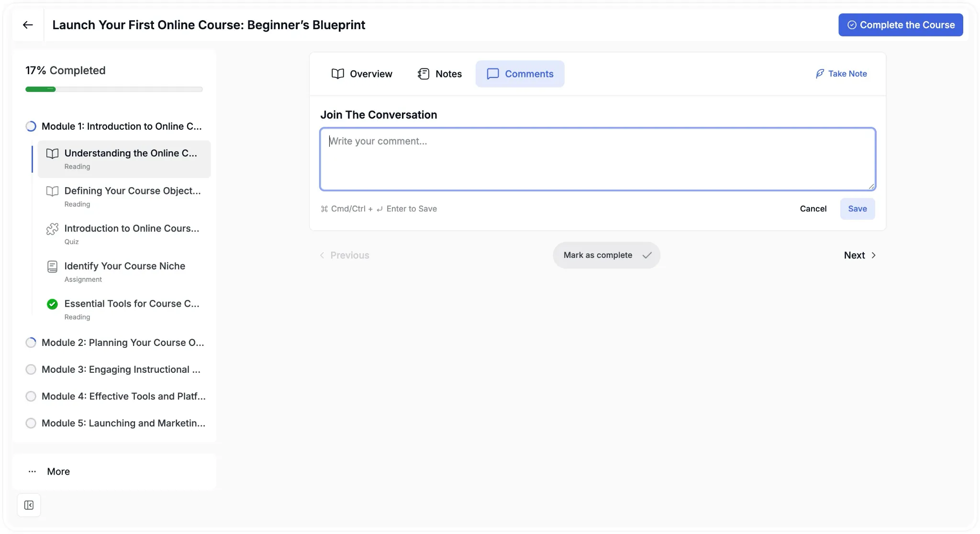Click the sidebar collapse icon

[29, 505]
